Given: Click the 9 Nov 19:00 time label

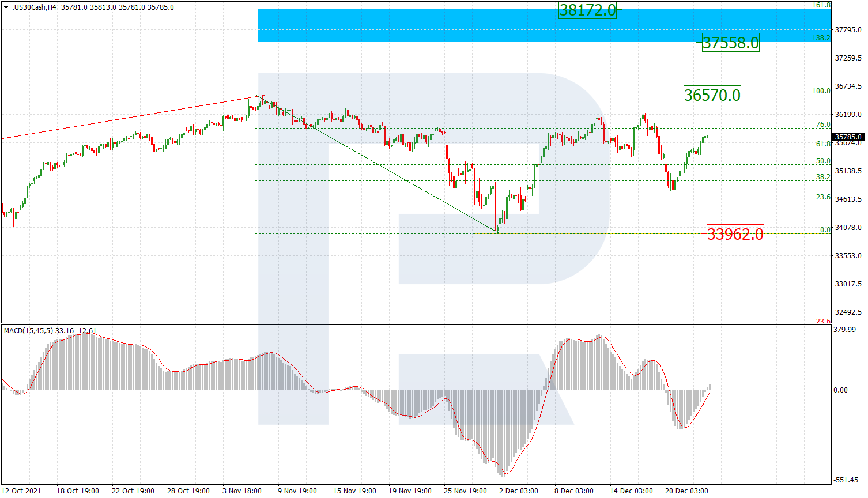Looking at the screenshot, I should 297,491.
